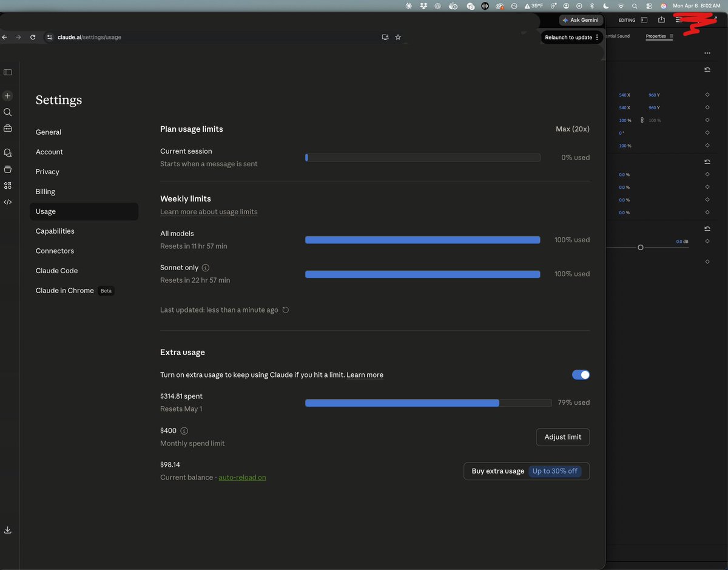Click the EDITING workspace label
728x570 pixels.
coord(627,20)
